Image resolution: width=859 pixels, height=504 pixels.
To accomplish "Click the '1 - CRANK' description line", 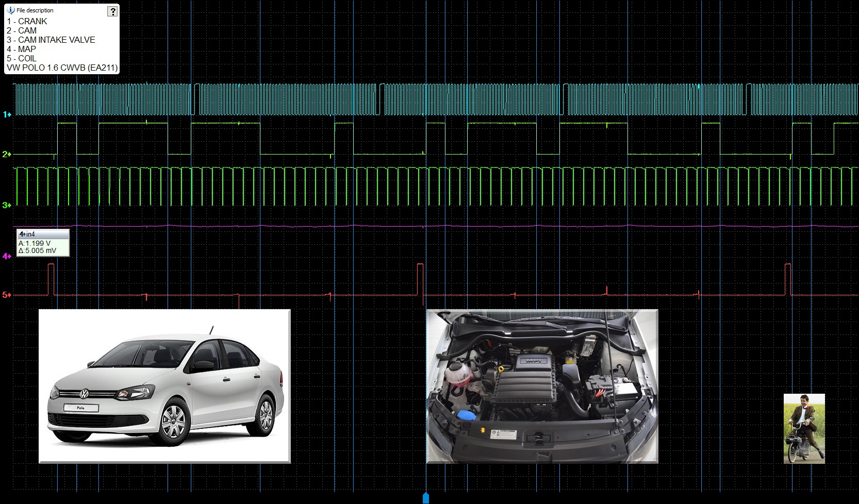I will 27,21.
